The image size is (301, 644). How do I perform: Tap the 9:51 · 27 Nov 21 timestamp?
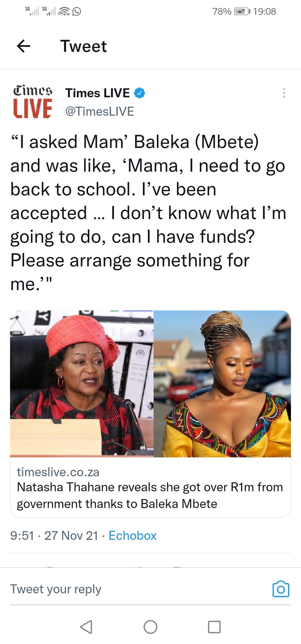[54, 535]
